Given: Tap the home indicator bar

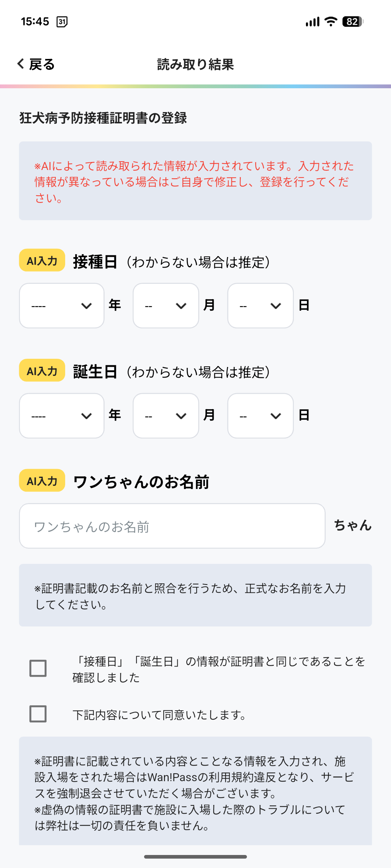Looking at the screenshot, I should pyautogui.click(x=195, y=857).
